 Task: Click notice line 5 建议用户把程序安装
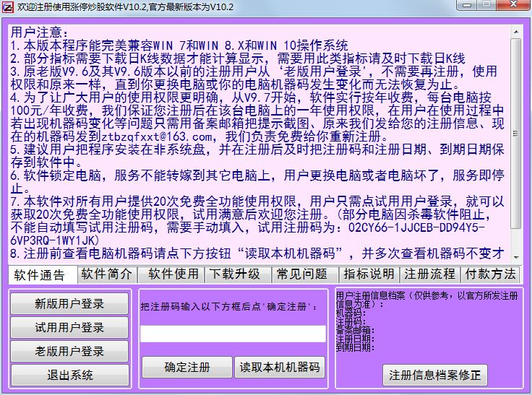pyautogui.click(x=257, y=156)
